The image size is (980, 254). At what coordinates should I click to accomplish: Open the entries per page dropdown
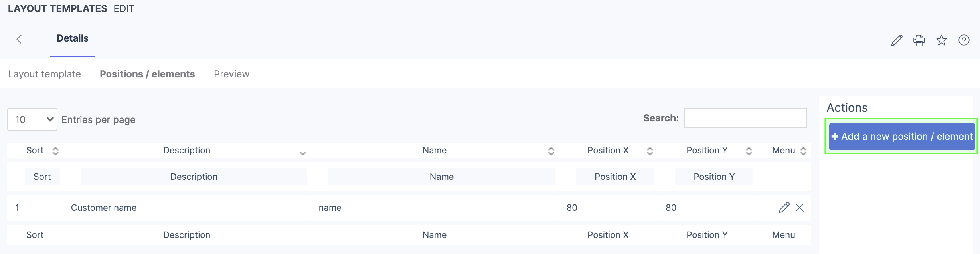coord(32,119)
